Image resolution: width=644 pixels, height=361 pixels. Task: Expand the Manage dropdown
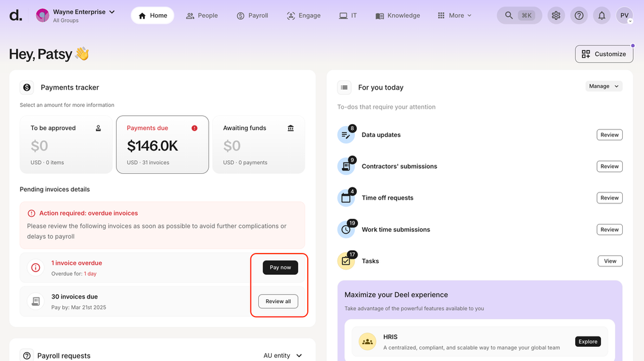[603, 86]
